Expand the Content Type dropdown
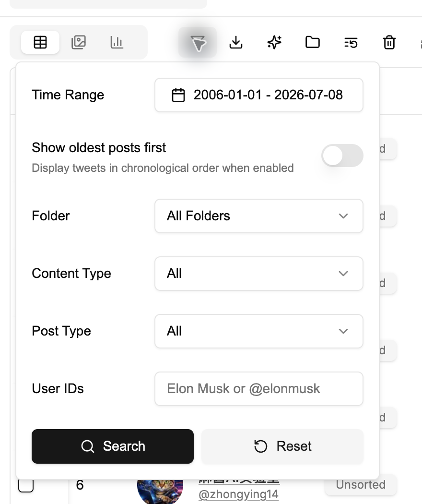The width and height of the screenshot is (422, 504). click(259, 274)
